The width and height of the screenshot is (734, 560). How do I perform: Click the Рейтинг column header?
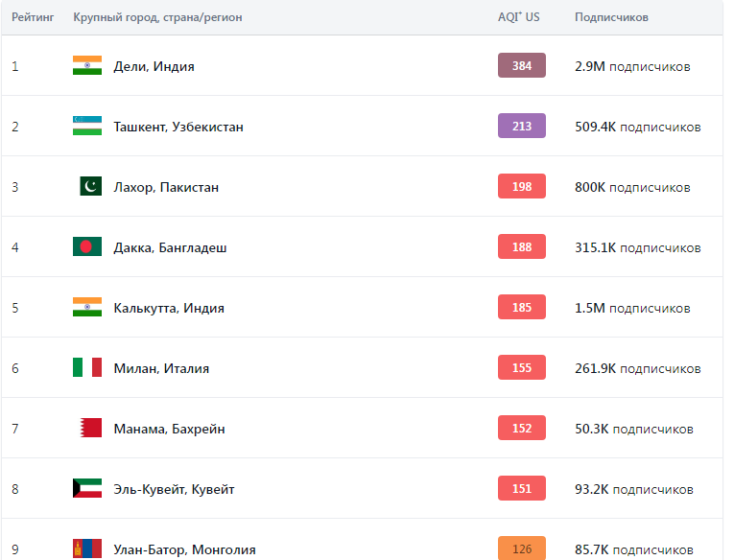(x=33, y=18)
